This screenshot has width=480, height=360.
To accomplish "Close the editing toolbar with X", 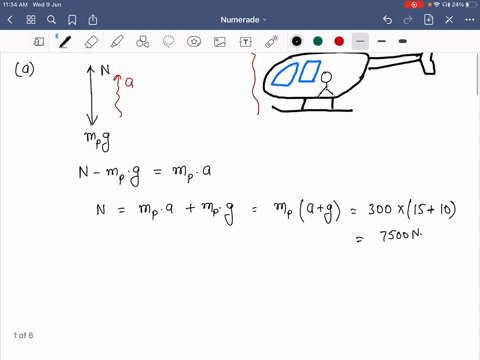I will pyautogui.click(x=449, y=20).
